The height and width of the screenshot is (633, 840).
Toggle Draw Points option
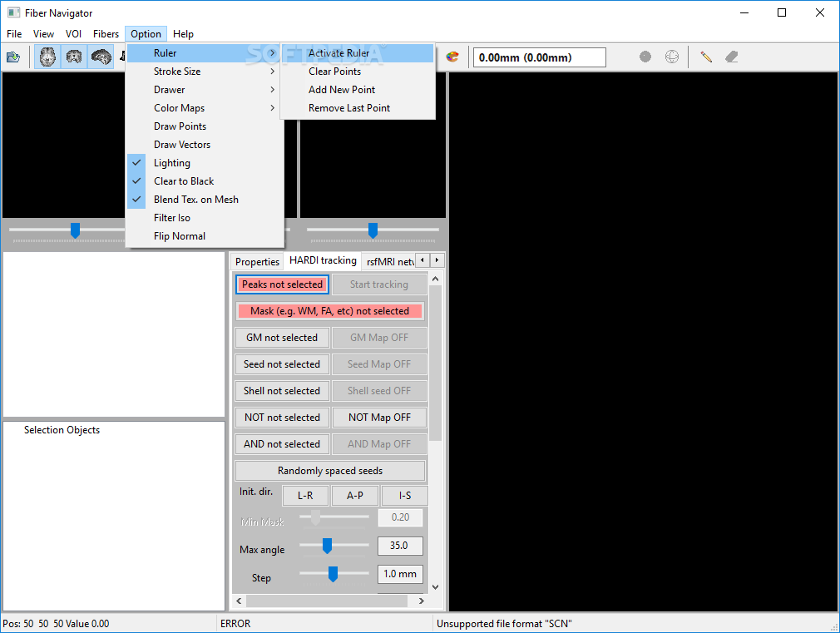[x=205, y=126]
